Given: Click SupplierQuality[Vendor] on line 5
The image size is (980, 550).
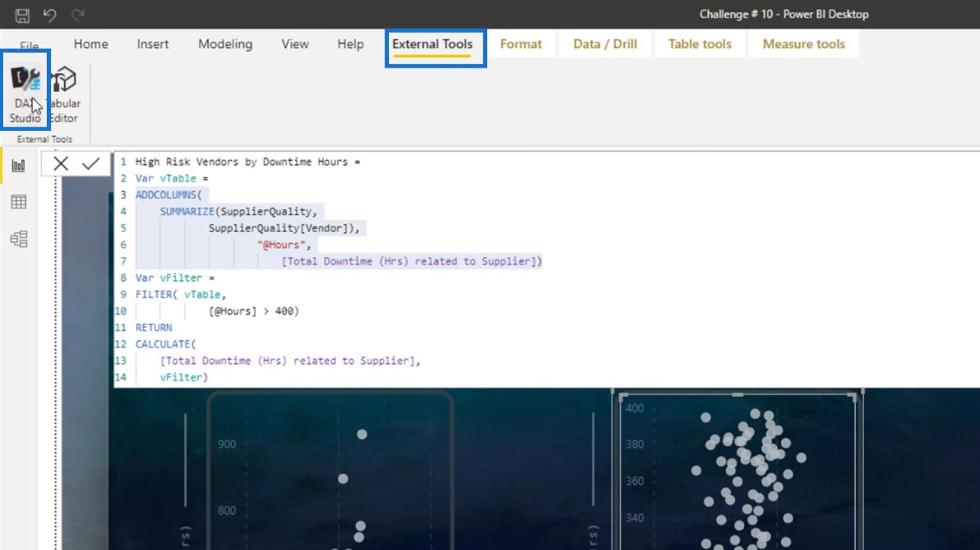Looking at the screenshot, I should point(281,228).
